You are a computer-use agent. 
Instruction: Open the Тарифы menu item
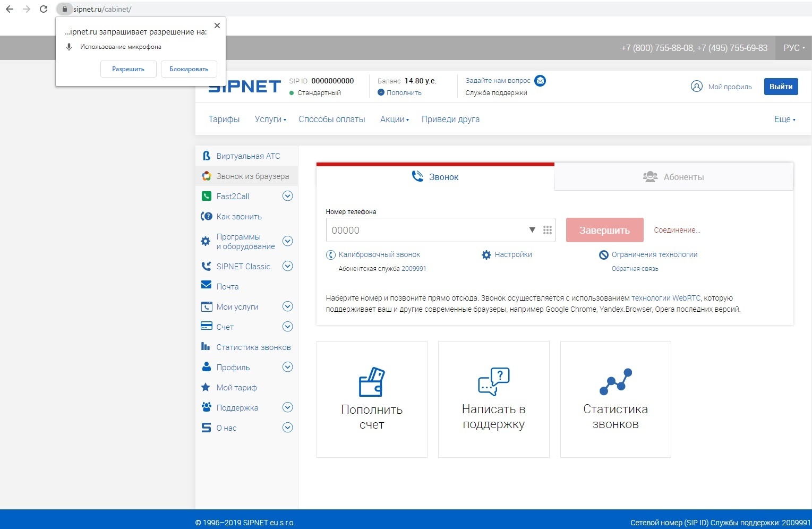pos(224,119)
